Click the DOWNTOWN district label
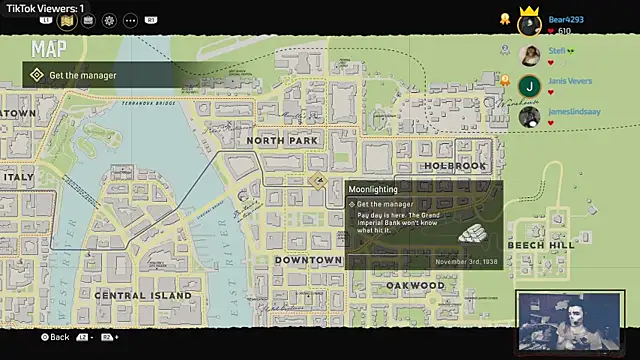This screenshot has width=640, height=360. tap(308, 260)
